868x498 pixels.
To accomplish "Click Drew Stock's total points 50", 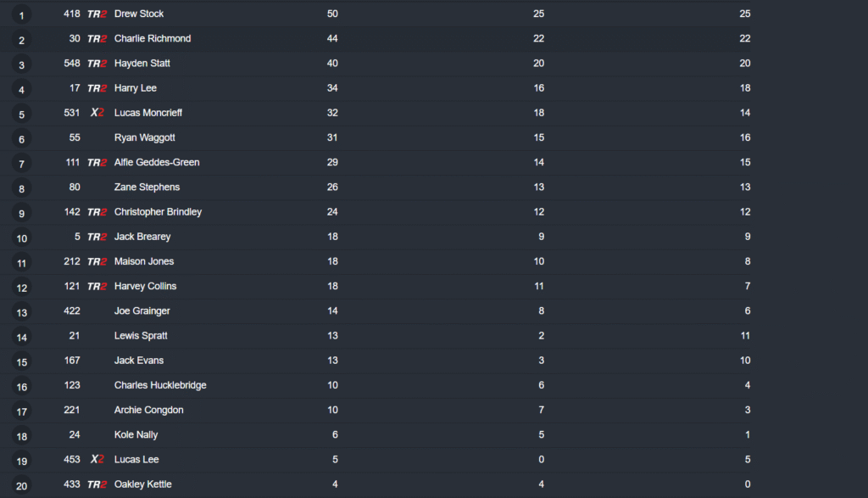I will [x=332, y=14].
